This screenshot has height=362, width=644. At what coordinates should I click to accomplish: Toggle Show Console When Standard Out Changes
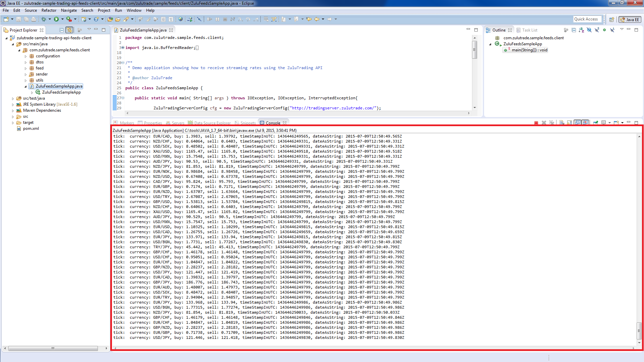pos(578,123)
